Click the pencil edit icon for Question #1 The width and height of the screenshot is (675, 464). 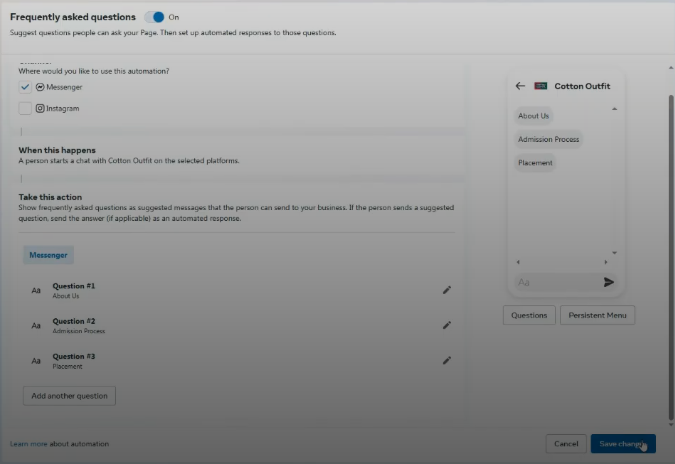[x=447, y=290]
